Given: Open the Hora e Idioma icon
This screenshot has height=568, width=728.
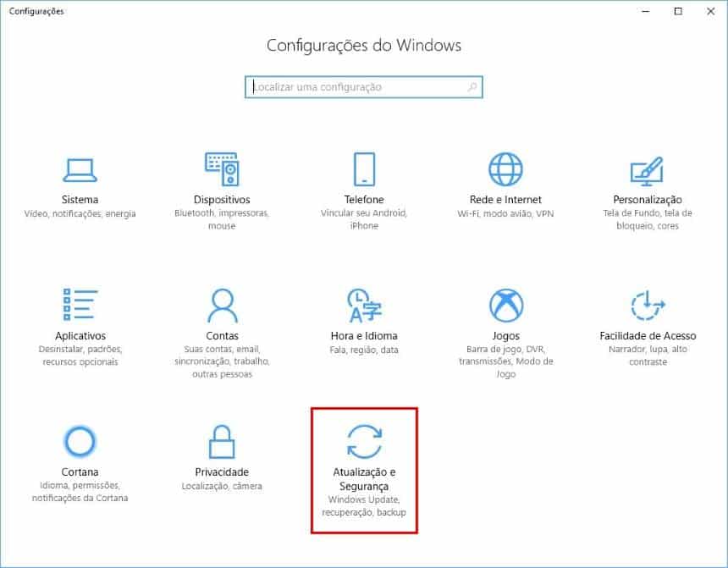Looking at the screenshot, I should 364,305.
